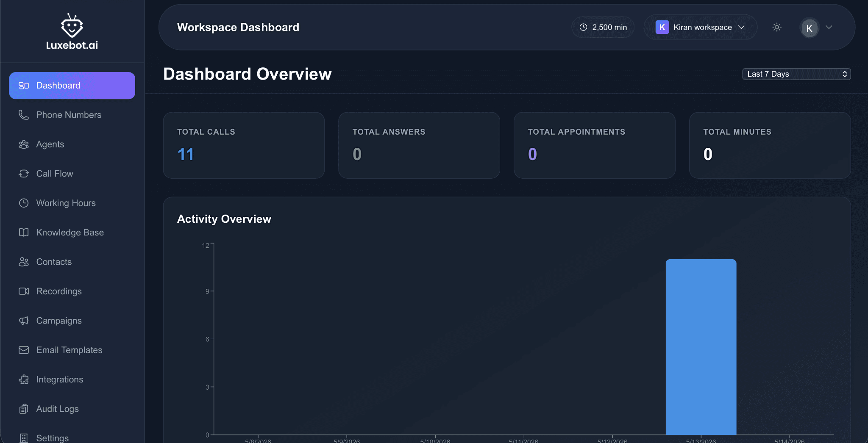Click the Contacts users icon
The image size is (868, 443).
click(24, 262)
